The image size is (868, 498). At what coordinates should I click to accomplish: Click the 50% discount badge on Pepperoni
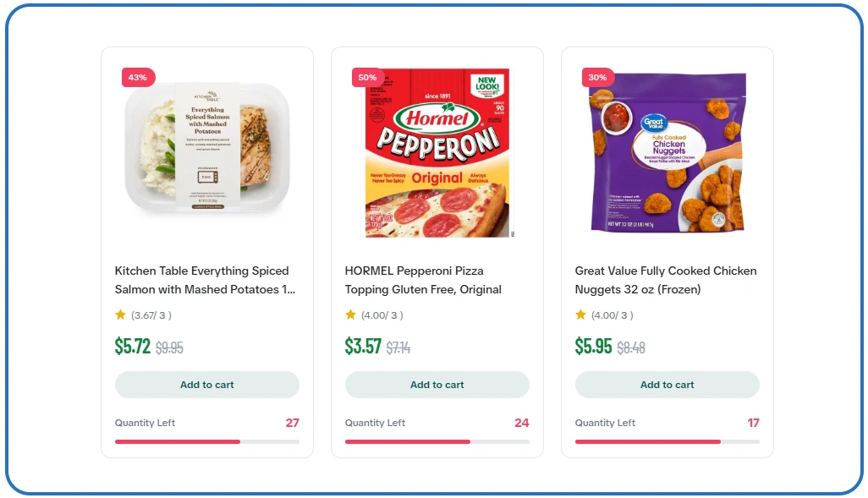coord(366,77)
